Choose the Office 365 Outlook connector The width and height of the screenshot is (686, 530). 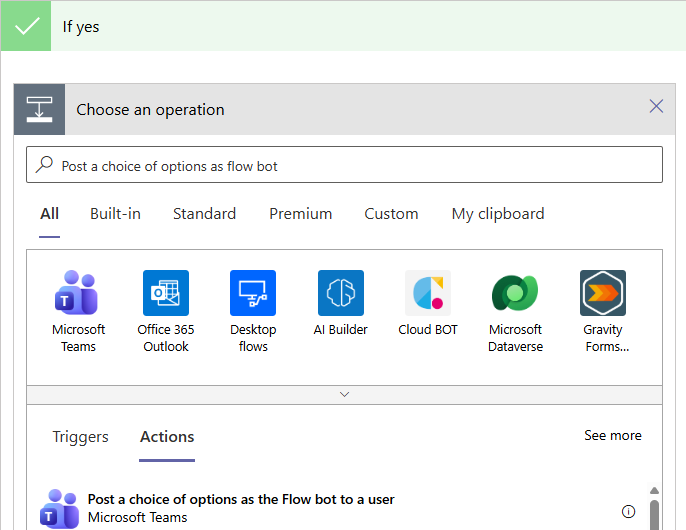tap(166, 293)
